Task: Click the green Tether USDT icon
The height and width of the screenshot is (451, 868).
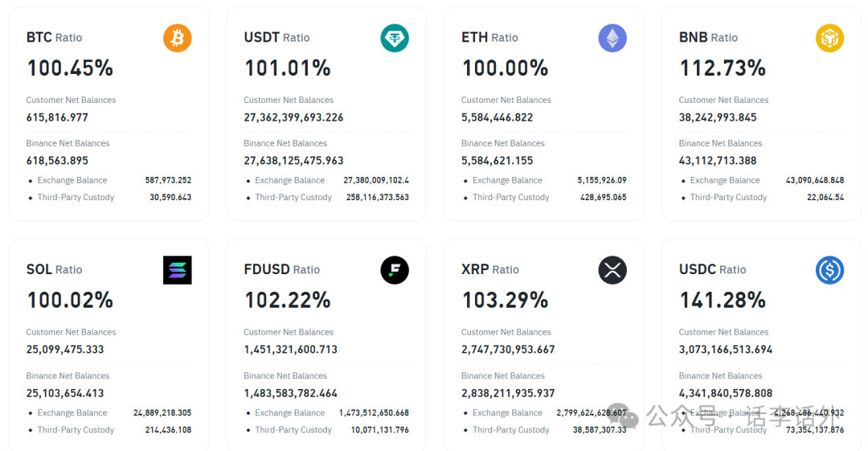Action: click(395, 38)
